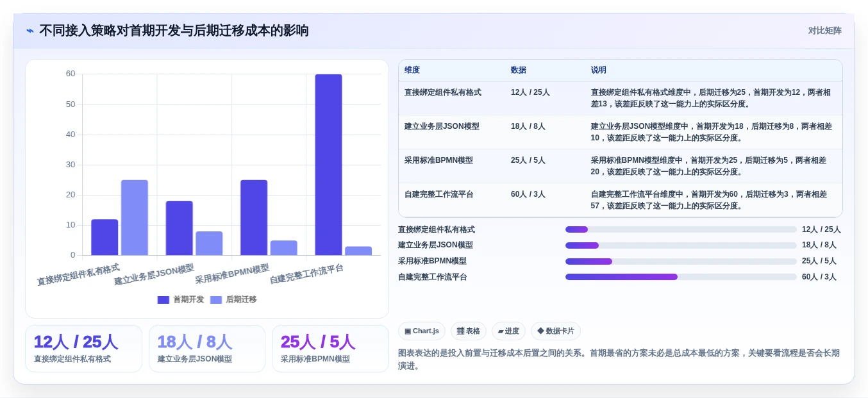
Task: Click the 后期迁移 bar for 建立业务层JSON模型
Action: tap(209, 244)
